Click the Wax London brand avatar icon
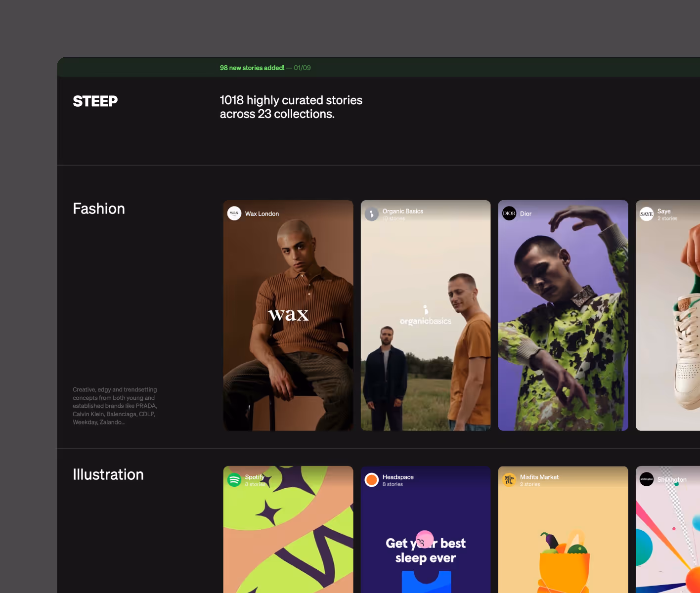Viewport: 700px width, 593px height. pyautogui.click(x=234, y=213)
